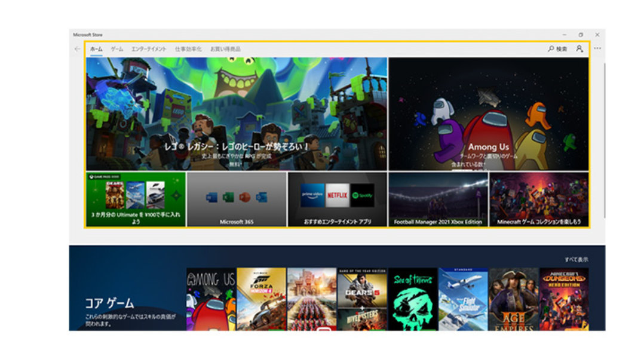Click the コア ゲーム section heading
644x362 pixels.
[x=109, y=303]
